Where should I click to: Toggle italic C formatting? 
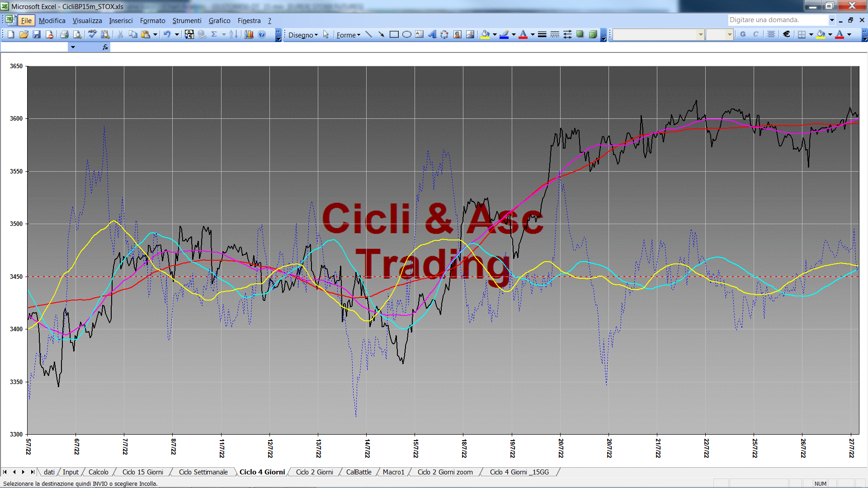755,34
